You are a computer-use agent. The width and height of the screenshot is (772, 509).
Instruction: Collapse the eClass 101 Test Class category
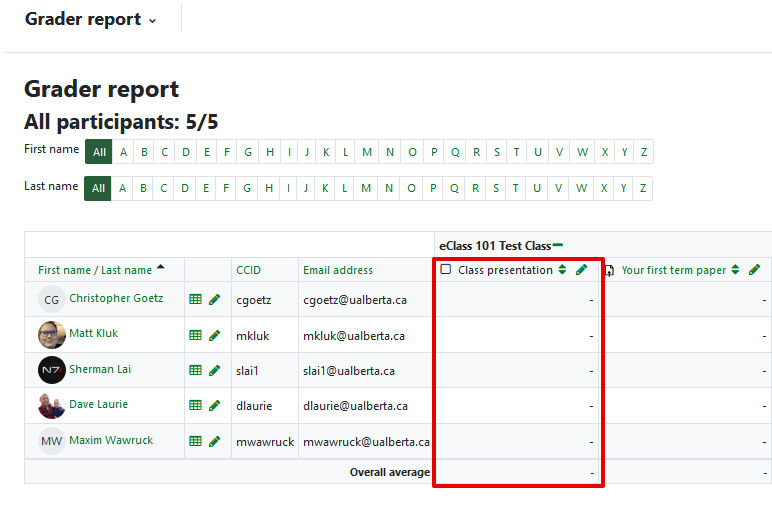tap(558, 245)
